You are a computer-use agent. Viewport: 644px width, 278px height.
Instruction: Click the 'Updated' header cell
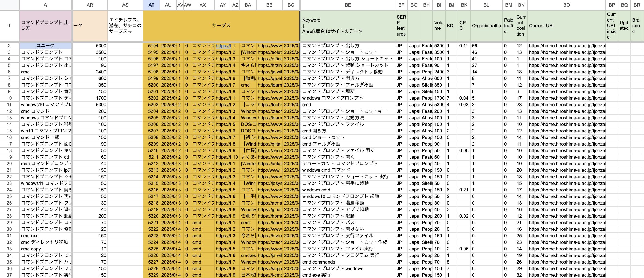pos(624,26)
